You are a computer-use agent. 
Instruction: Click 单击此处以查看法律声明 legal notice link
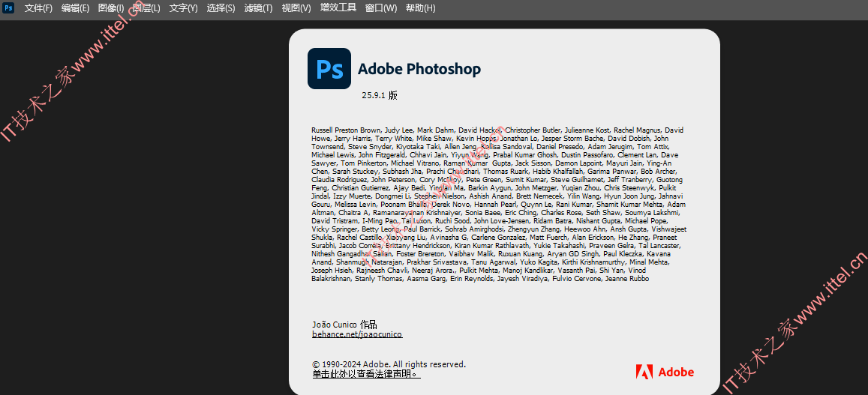pyautogui.click(x=366, y=375)
